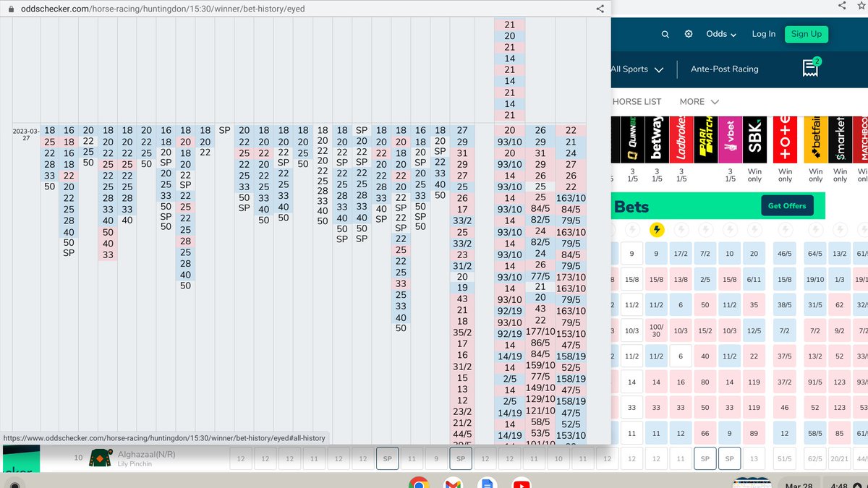The width and height of the screenshot is (868, 488).
Task: Click the 23/2 odds cell
Action: (463, 412)
